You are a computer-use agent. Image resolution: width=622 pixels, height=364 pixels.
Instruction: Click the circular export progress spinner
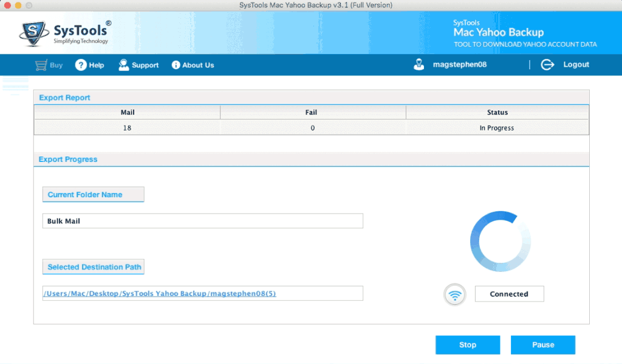coord(501,241)
